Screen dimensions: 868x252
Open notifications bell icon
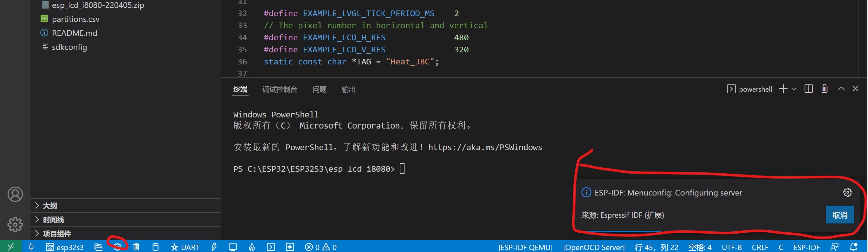pos(854,247)
